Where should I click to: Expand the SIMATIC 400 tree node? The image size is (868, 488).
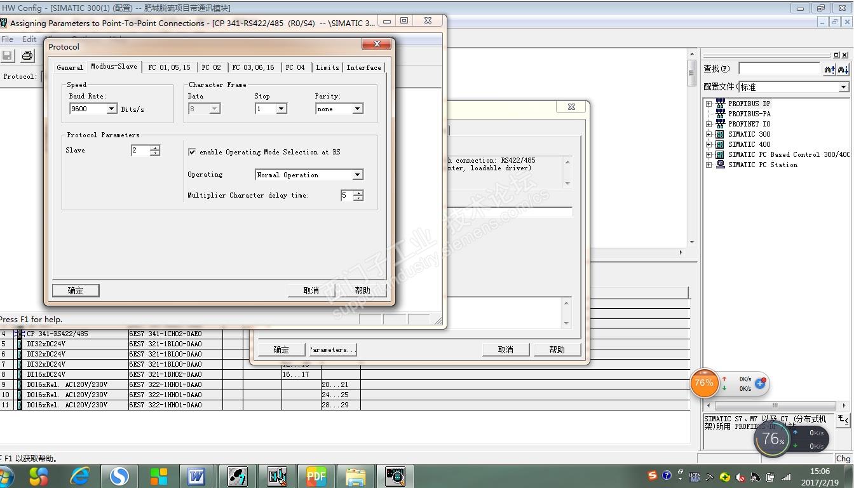tap(709, 144)
